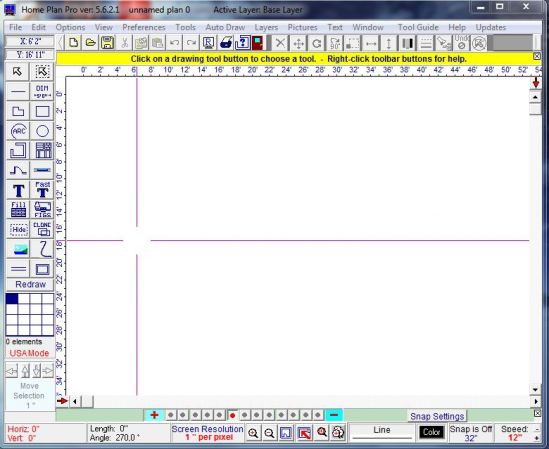Viewport: 549px width, 449px height.
Task: Open the help question mark toolbar icon
Action: pos(242,43)
